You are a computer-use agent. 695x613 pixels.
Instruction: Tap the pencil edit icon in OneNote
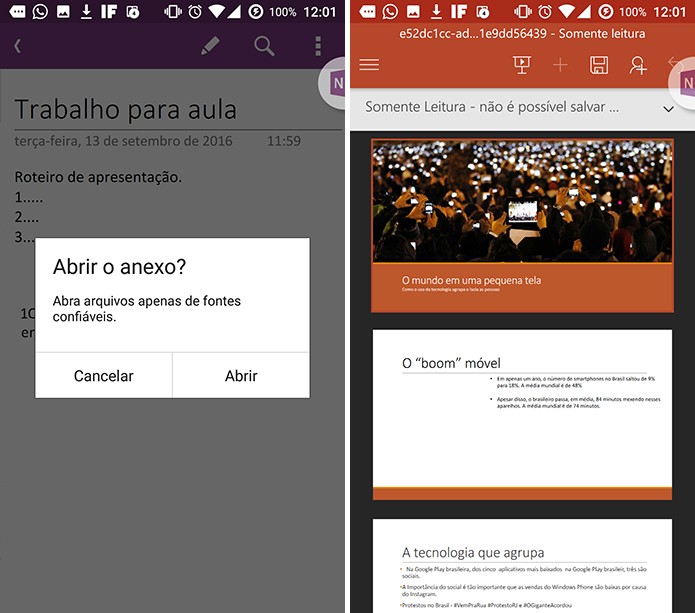point(210,46)
